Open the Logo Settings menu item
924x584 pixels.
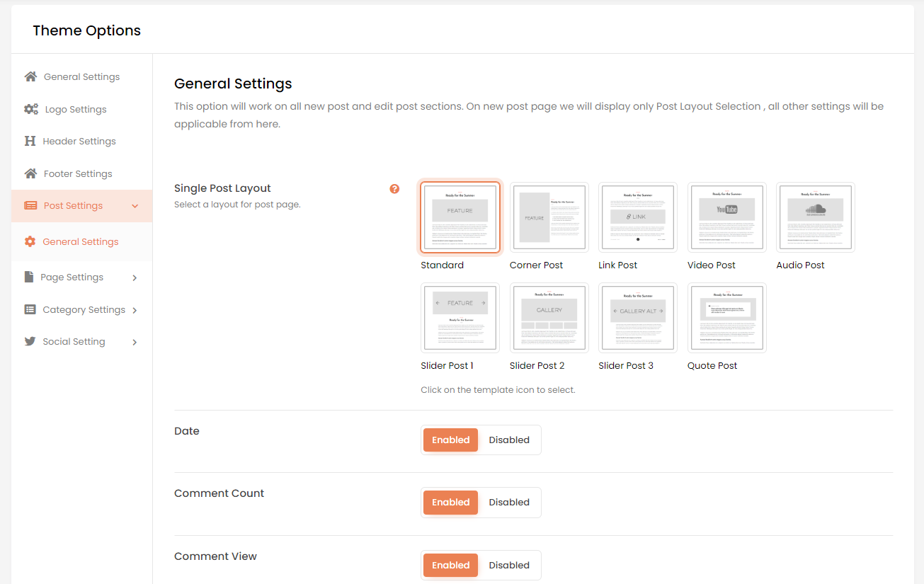(x=75, y=109)
